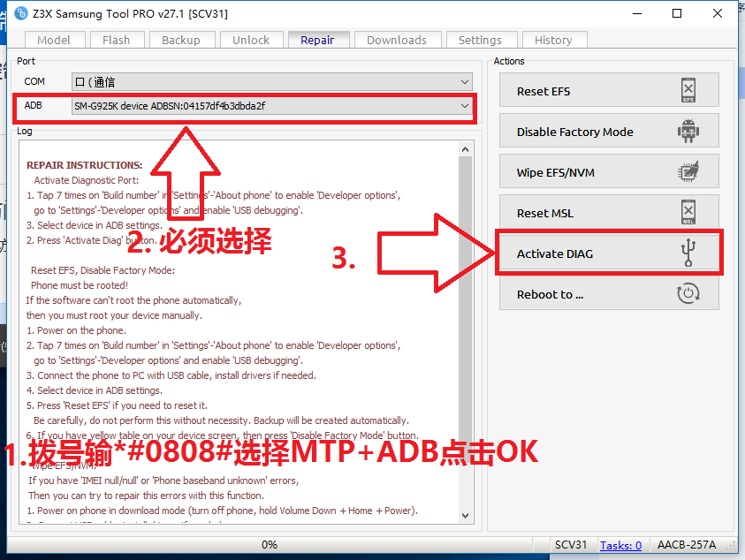Click the Reset MSL button label
745x560 pixels.
545,213
